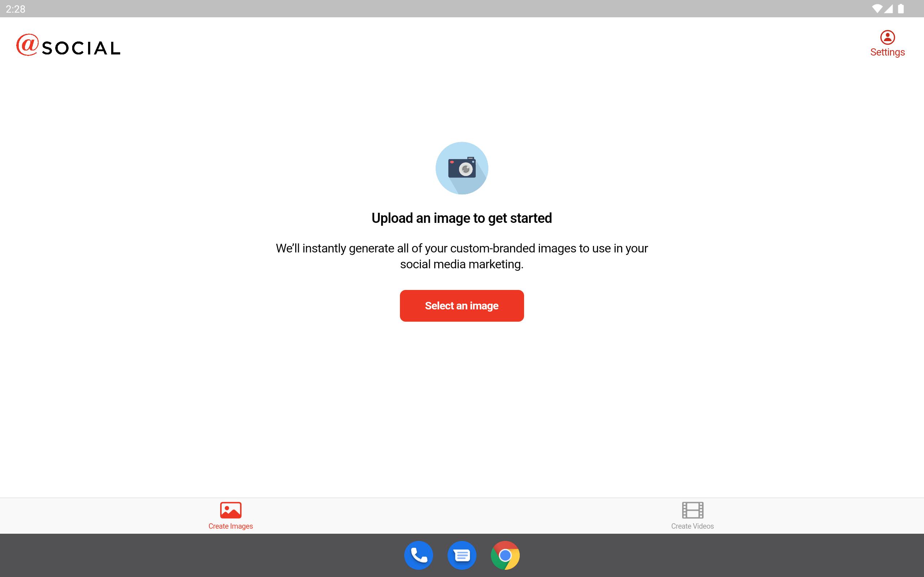Click the SOCIAL logo text
The width and height of the screenshot is (924, 577).
click(81, 48)
